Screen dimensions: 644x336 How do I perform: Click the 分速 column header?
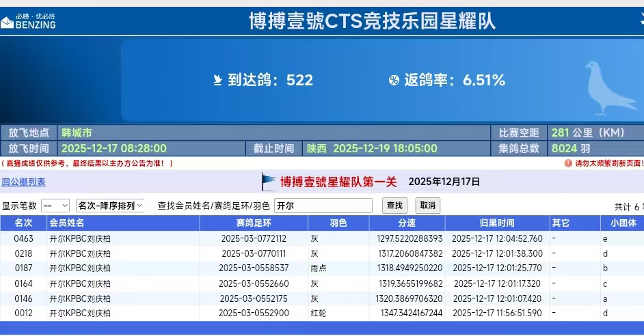(407, 223)
